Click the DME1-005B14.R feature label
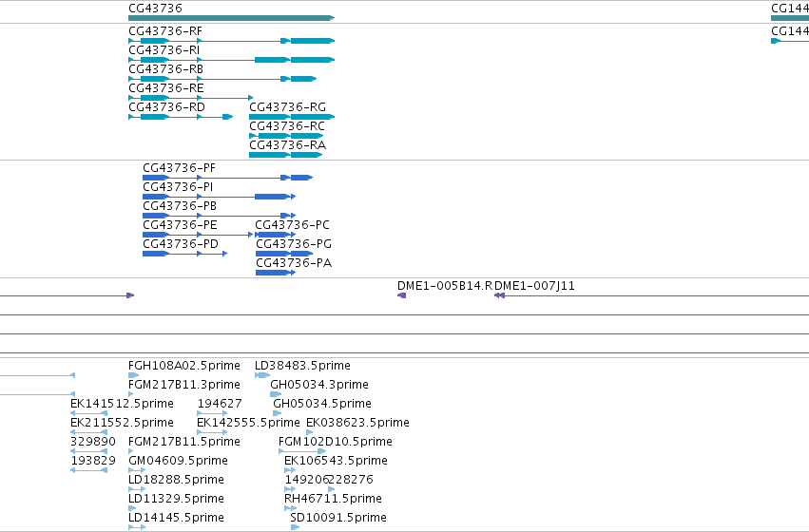The height and width of the screenshot is (532, 809). click(x=445, y=286)
